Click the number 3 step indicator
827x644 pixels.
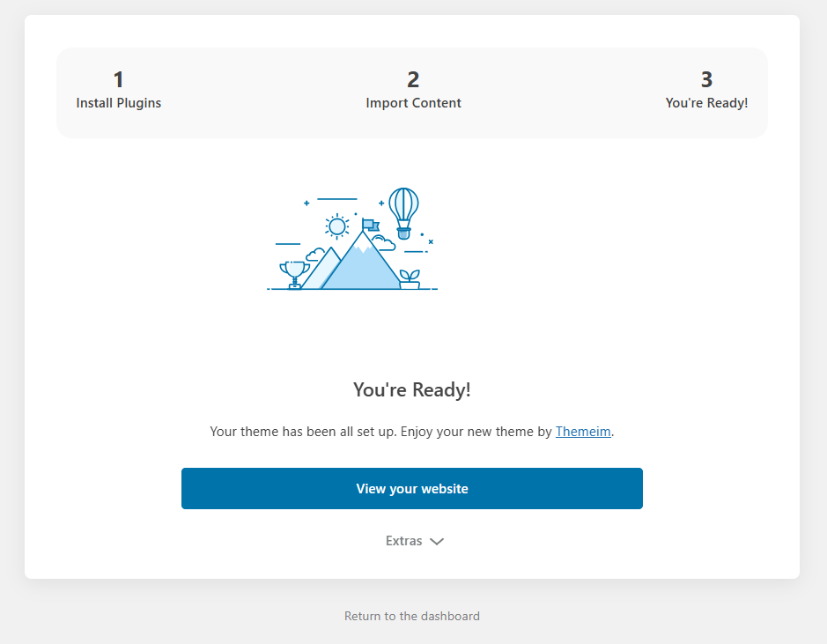click(x=706, y=79)
